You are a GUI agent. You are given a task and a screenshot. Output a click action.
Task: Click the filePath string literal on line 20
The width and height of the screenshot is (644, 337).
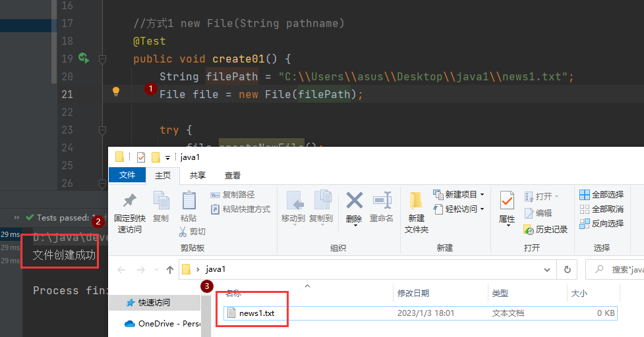(x=423, y=76)
